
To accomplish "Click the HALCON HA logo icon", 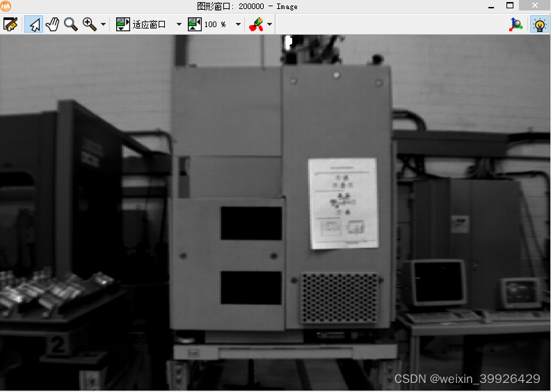I will click(6, 6).
